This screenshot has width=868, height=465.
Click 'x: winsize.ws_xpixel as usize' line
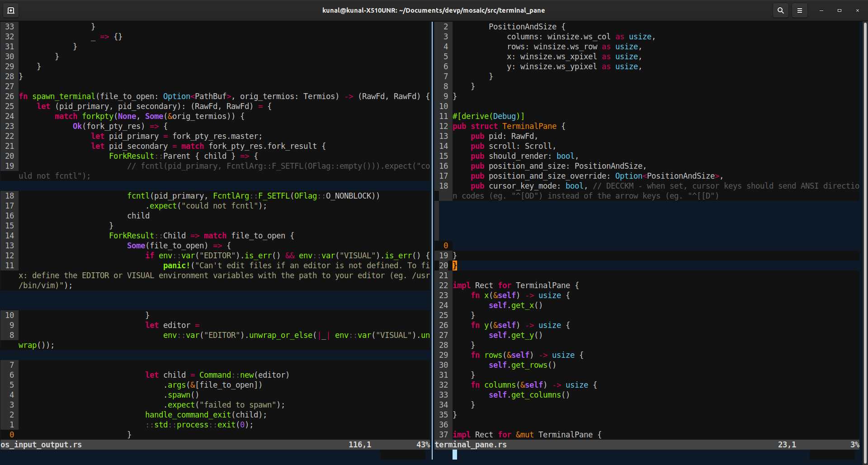point(575,57)
